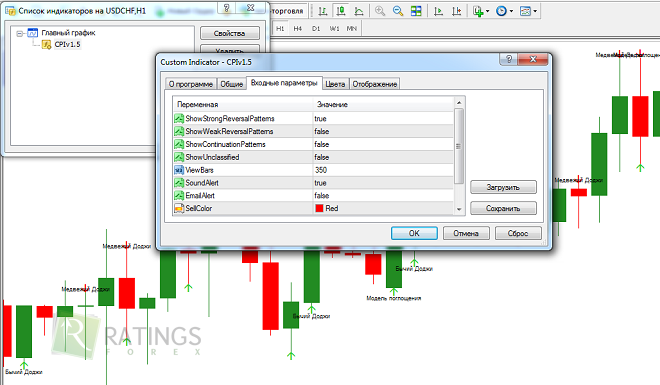Viewport: 660px width, 385px height.
Task: Open the Отображение tab
Action: [375, 84]
